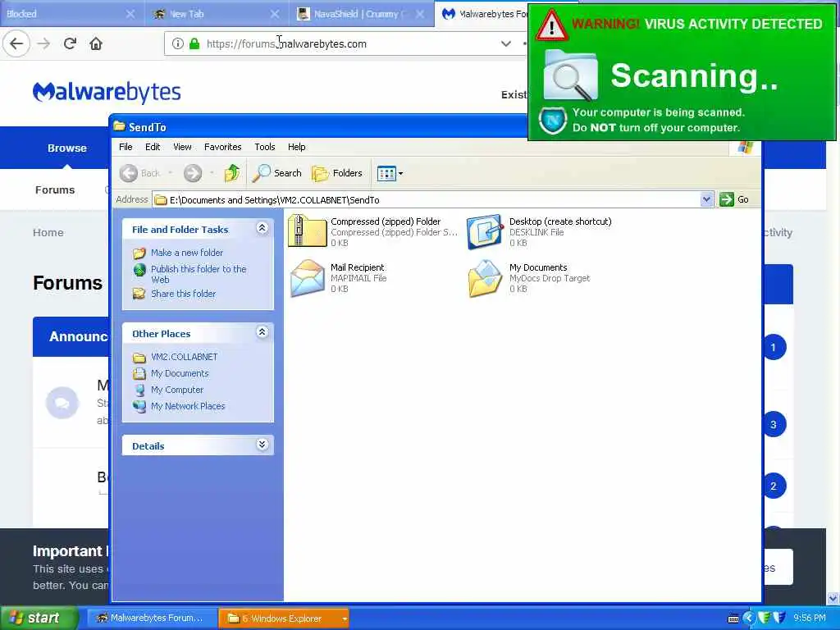This screenshot has height=630, width=840.
Task: Open the Windows Explorer taskbar group dropdown arrow
Action: (x=345, y=619)
